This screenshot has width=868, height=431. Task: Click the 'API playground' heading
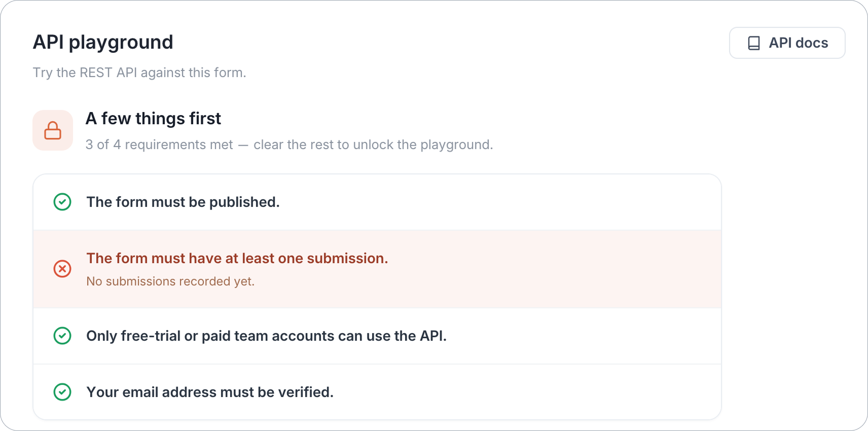103,42
